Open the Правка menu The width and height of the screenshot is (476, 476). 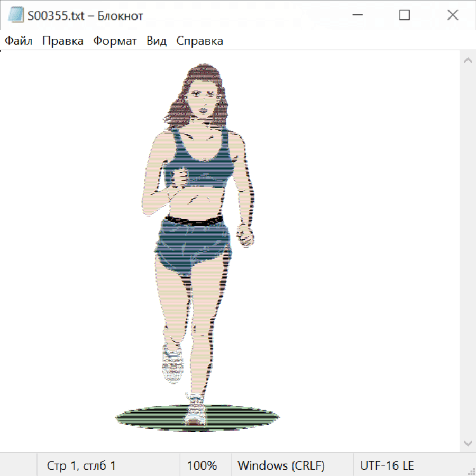(63, 41)
